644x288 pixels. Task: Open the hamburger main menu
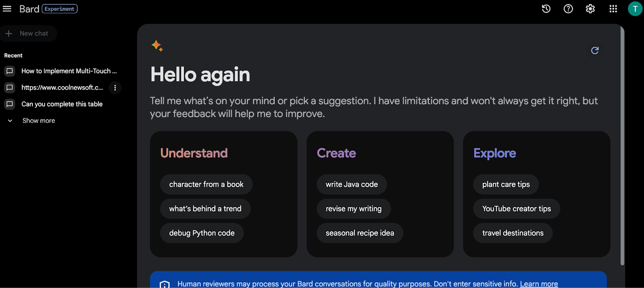pyautogui.click(x=7, y=9)
